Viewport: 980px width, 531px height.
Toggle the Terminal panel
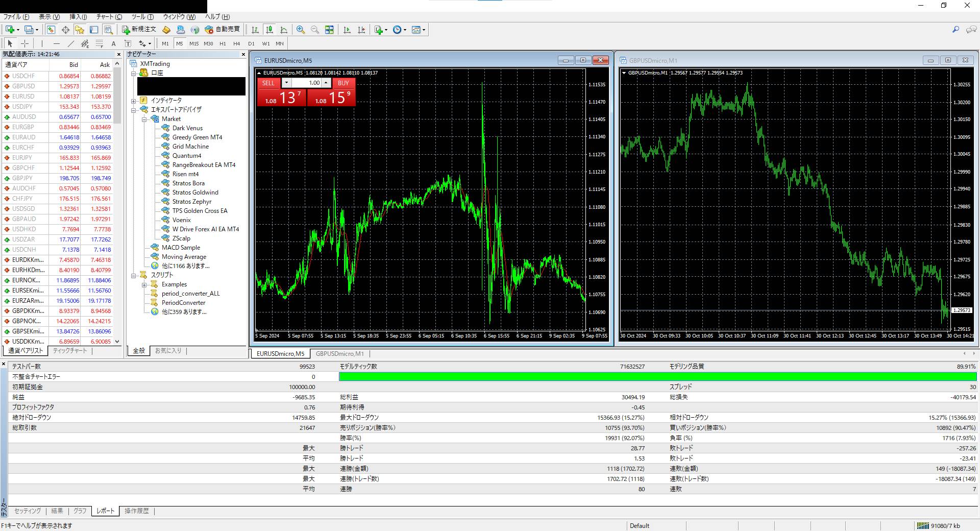point(93,30)
